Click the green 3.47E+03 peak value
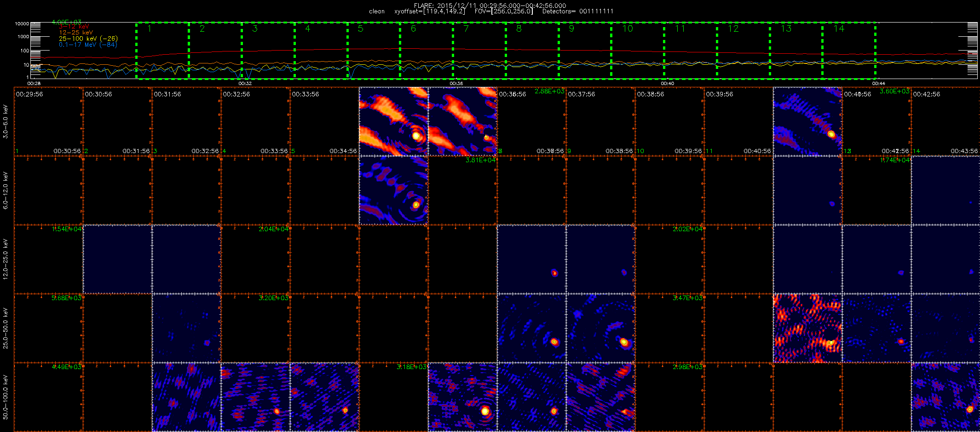The height and width of the screenshot is (432, 980). click(x=688, y=298)
